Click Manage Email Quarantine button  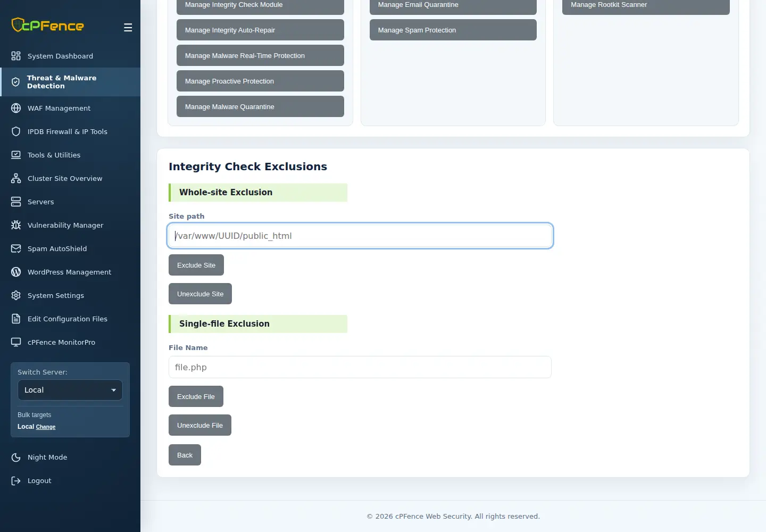click(453, 6)
